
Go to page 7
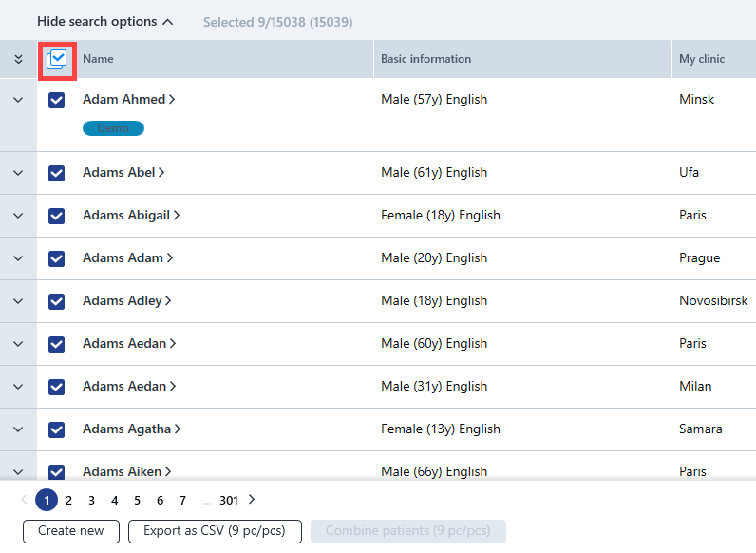pyautogui.click(x=182, y=501)
